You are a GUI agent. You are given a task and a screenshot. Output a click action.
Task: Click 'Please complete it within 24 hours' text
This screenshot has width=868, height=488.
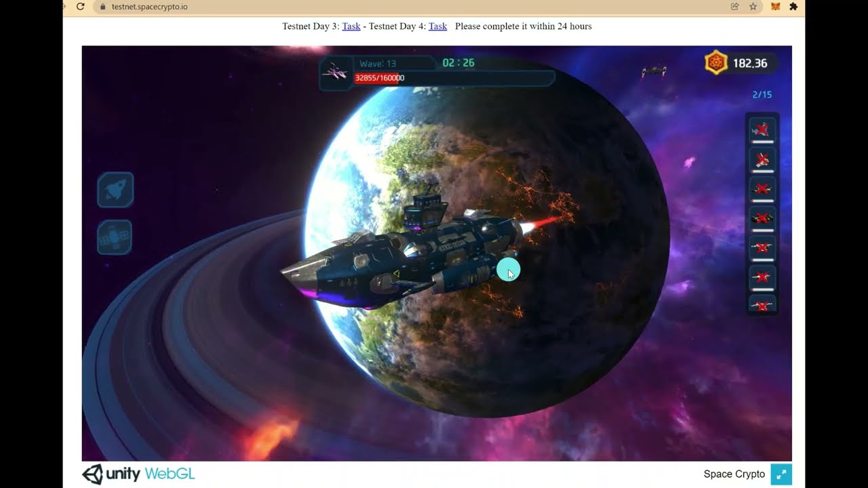tap(524, 26)
